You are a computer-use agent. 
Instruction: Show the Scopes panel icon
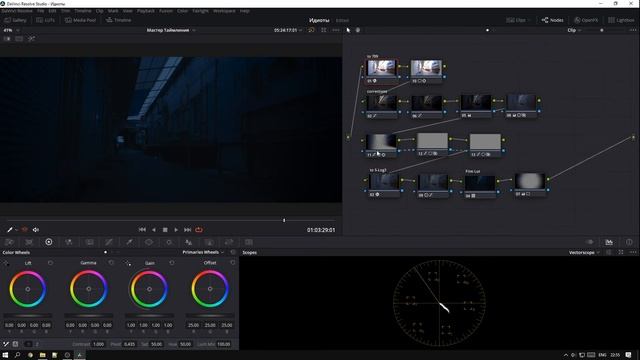(609, 242)
